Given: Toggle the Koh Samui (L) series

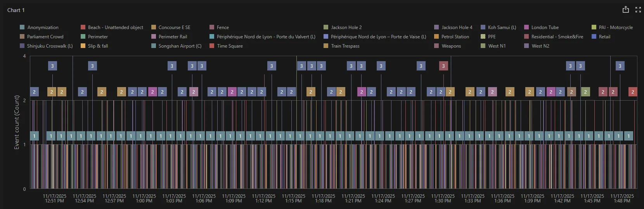Looking at the screenshot, I should (x=498, y=27).
